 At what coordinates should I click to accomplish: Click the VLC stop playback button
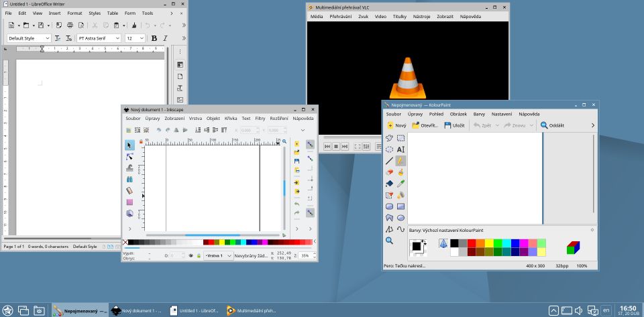tap(336, 146)
